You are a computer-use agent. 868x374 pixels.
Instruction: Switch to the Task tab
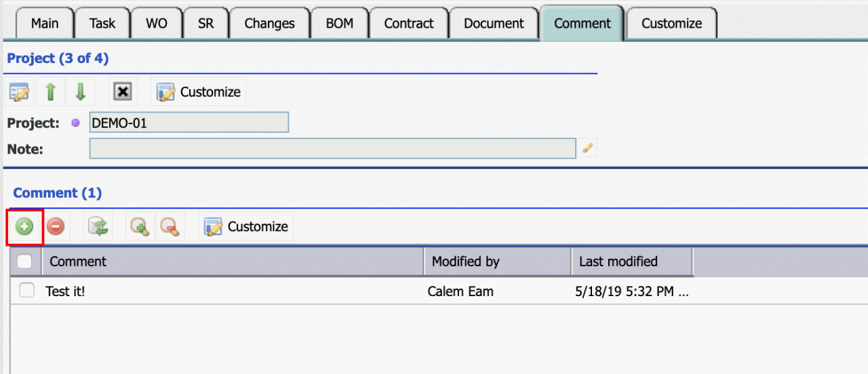point(102,23)
